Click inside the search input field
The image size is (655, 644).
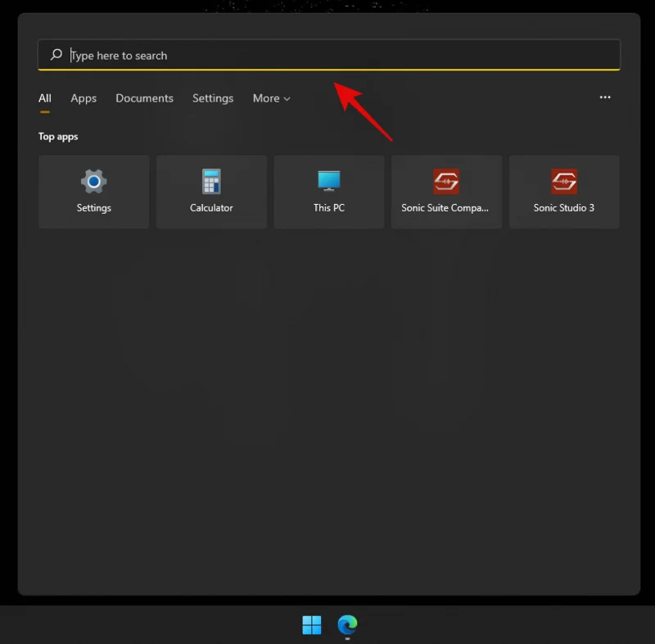click(x=246, y=55)
